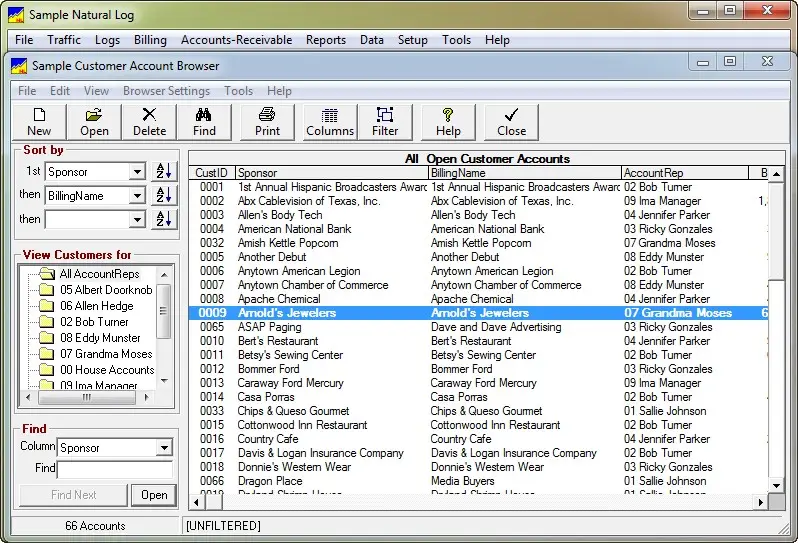The image size is (798, 543).
Task: Click the Print toolbar icon
Action: (x=267, y=115)
